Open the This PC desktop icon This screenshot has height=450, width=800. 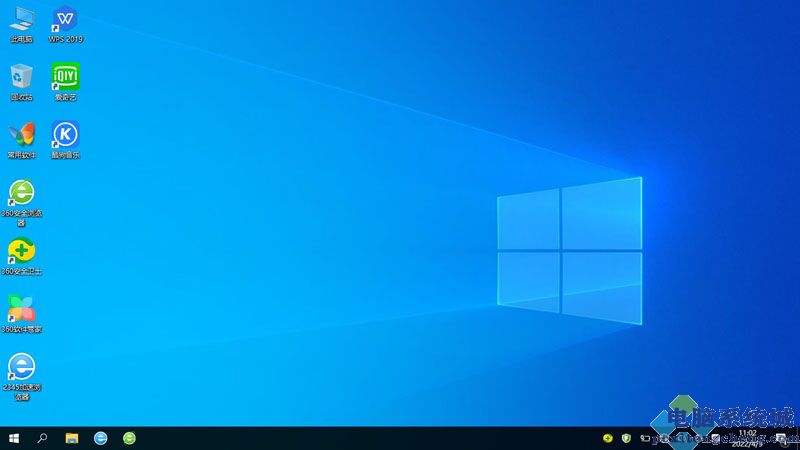point(21,24)
